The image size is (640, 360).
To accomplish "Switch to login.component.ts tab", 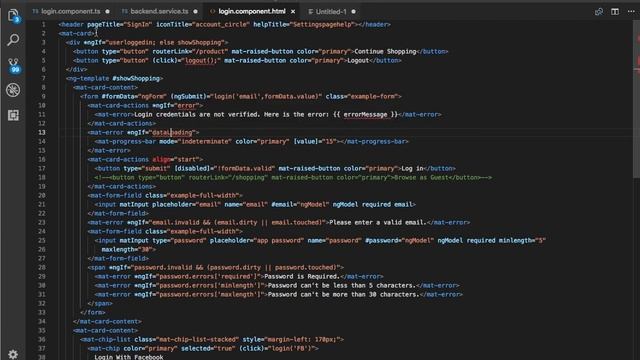I will coord(71,11).
